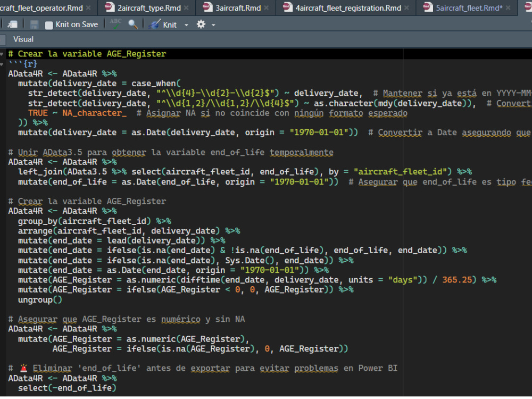Screen dimensions: 532x399
Task: Collapse the ```{r} code chunk fold arrow
Action: [2, 64]
